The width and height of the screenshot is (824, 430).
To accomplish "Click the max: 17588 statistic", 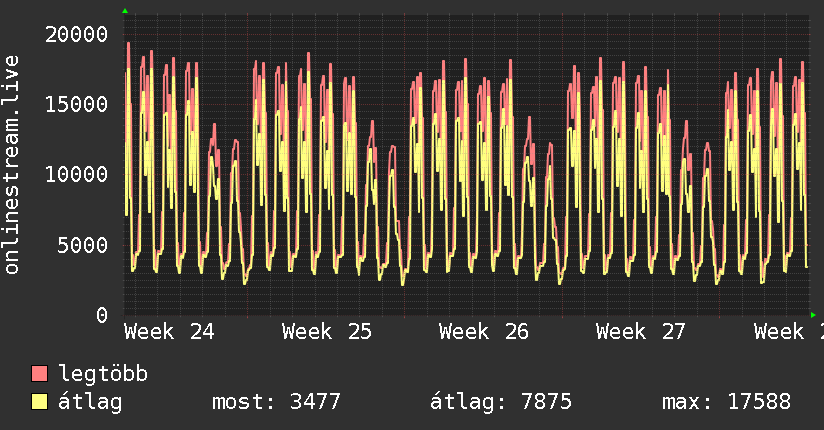I will [x=726, y=402].
